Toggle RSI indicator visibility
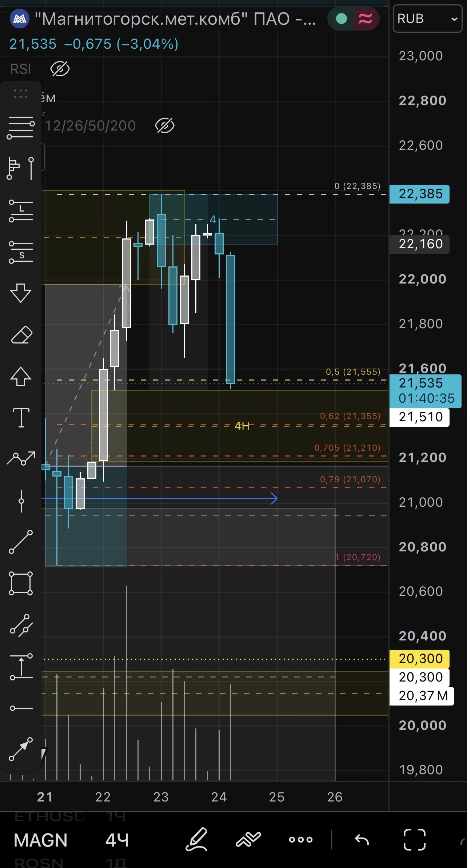Screen dimensions: 467x868 (60, 69)
